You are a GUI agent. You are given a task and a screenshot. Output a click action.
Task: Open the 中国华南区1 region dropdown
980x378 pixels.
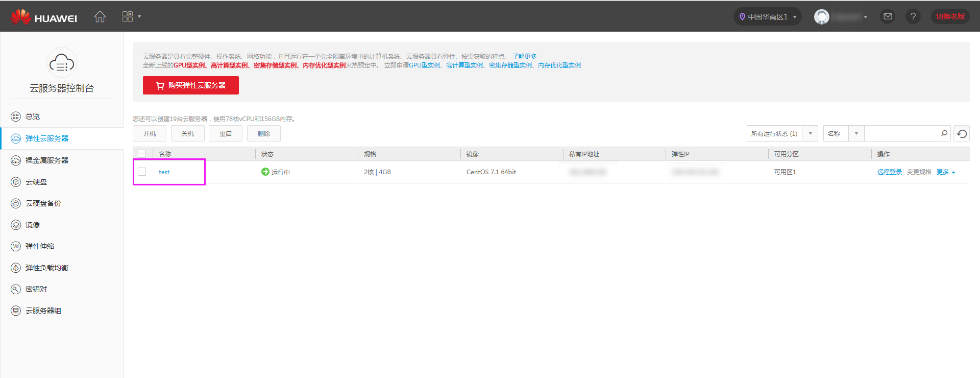[767, 17]
